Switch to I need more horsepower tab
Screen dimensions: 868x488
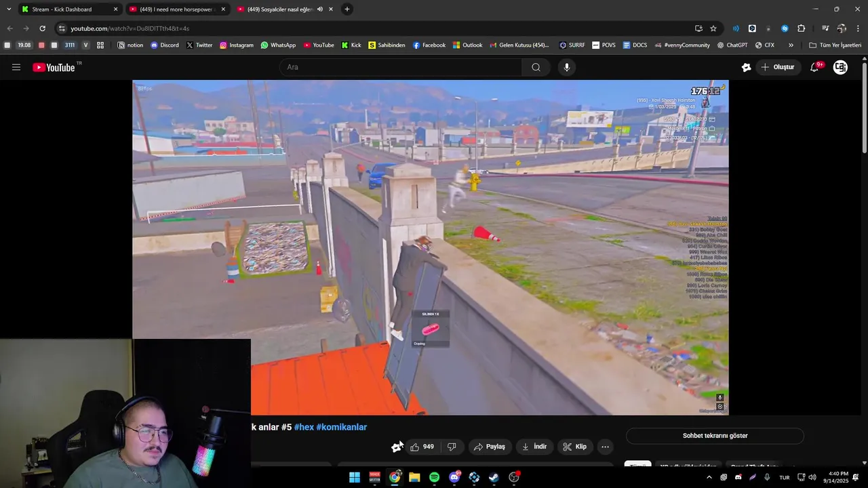(x=178, y=9)
